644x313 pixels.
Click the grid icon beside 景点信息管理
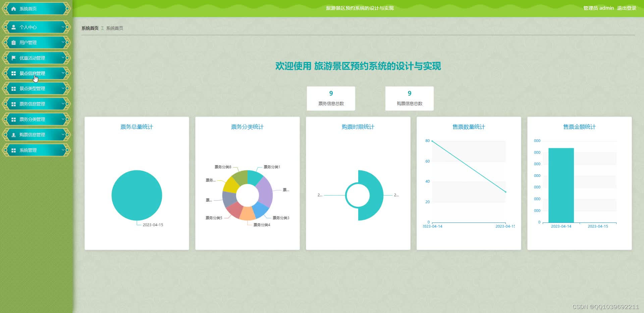point(13,73)
